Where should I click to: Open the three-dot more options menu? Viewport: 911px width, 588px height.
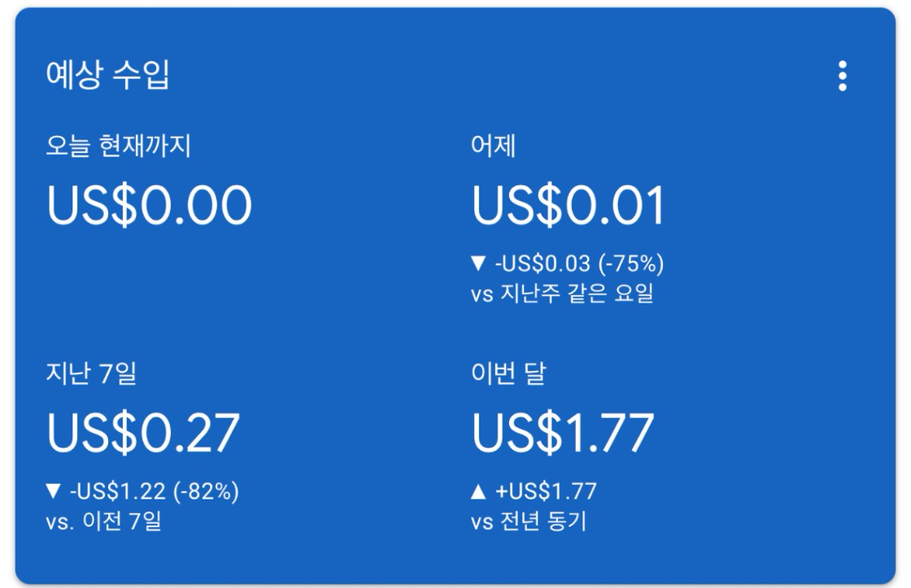(842, 76)
